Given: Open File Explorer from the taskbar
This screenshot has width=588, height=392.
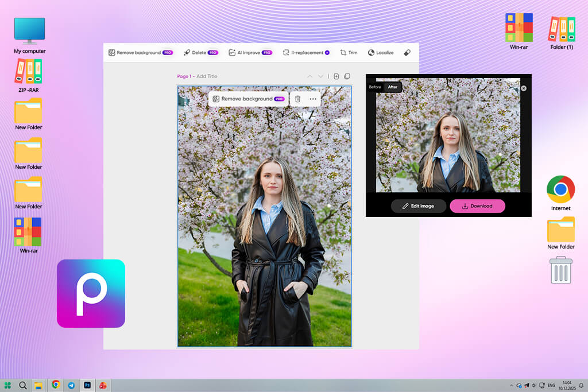Looking at the screenshot, I should pos(38,385).
